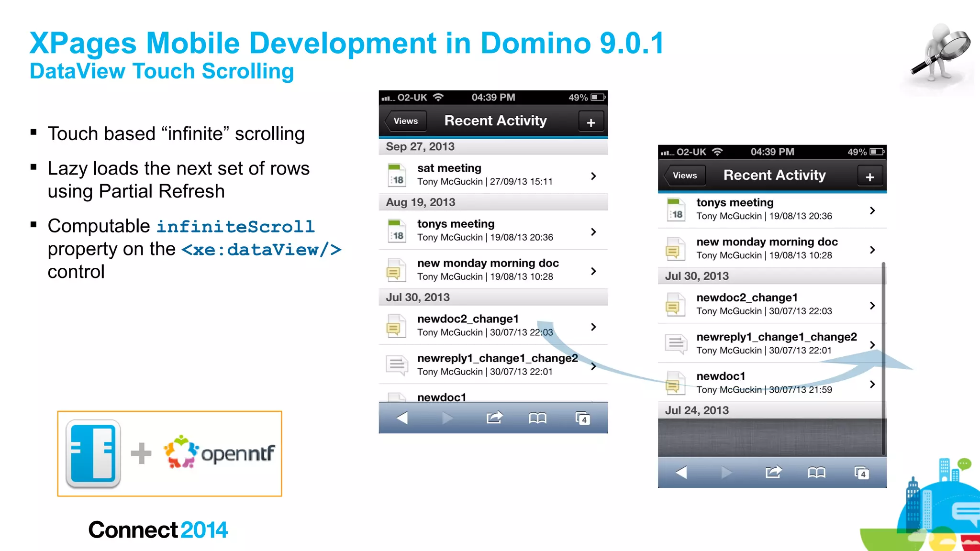
Task: Click the infiniteScroll code text
Action: pyautogui.click(x=235, y=226)
